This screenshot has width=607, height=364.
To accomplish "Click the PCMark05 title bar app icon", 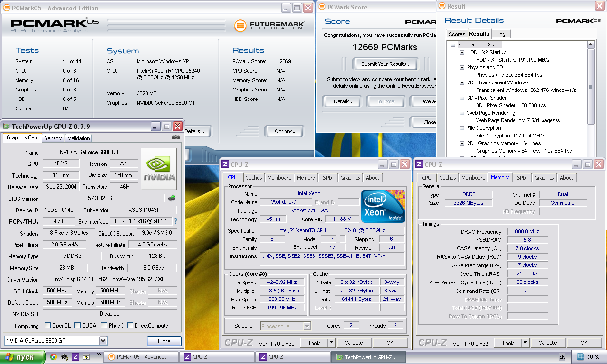I will coord(6,8).
